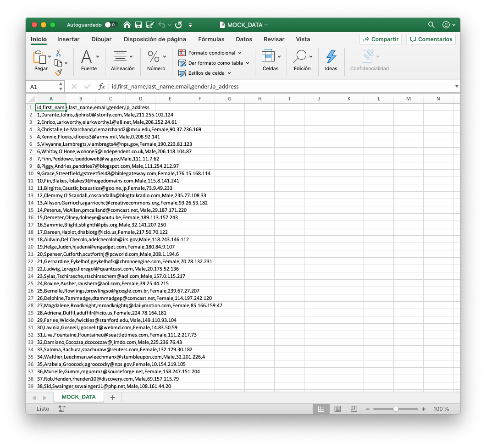This screenshot has width=486, height=448.
Task: Switch to page layout view icon
Action: click(338, 409)
